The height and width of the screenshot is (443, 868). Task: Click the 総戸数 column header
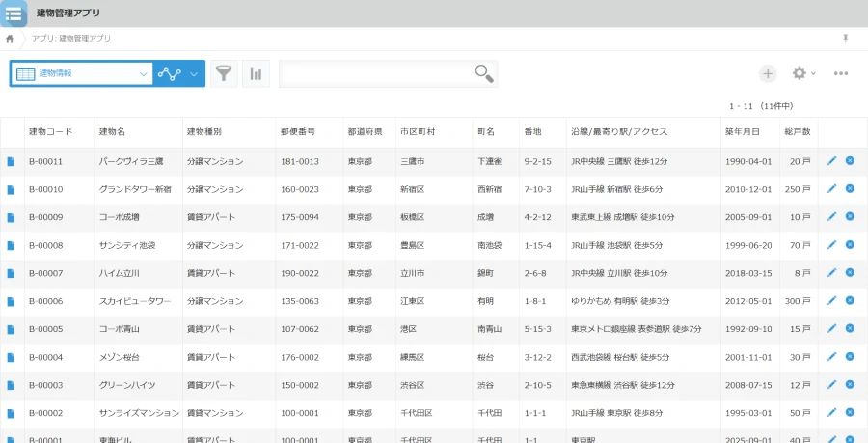[798, 132]
